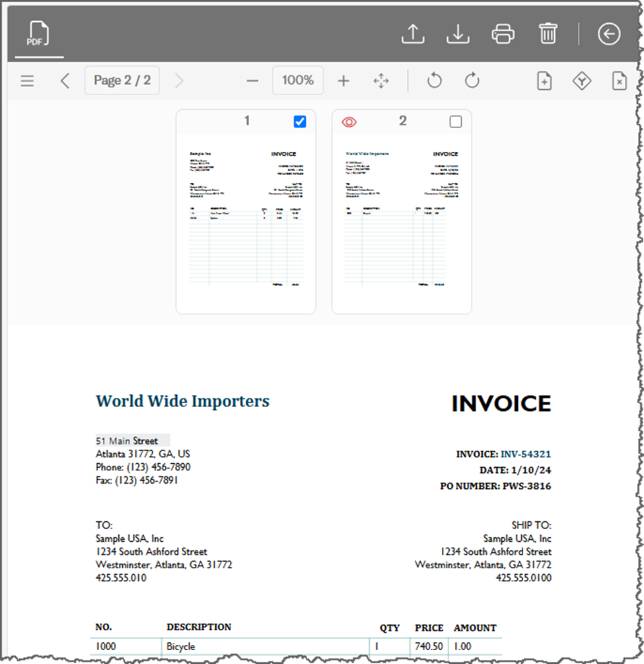Click the QTY column header
This screenshot has width=644, height=664.
point(390,628)
